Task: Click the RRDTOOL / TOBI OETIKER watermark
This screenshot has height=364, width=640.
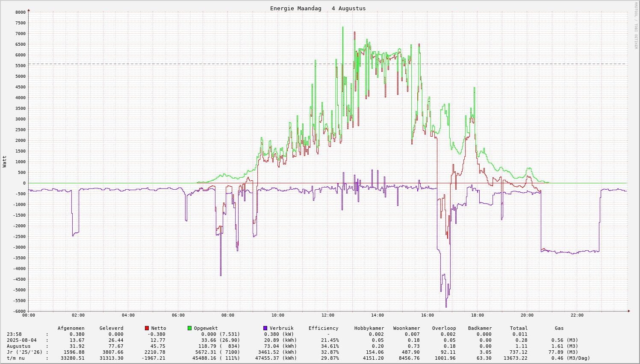Action: [636, 25]
